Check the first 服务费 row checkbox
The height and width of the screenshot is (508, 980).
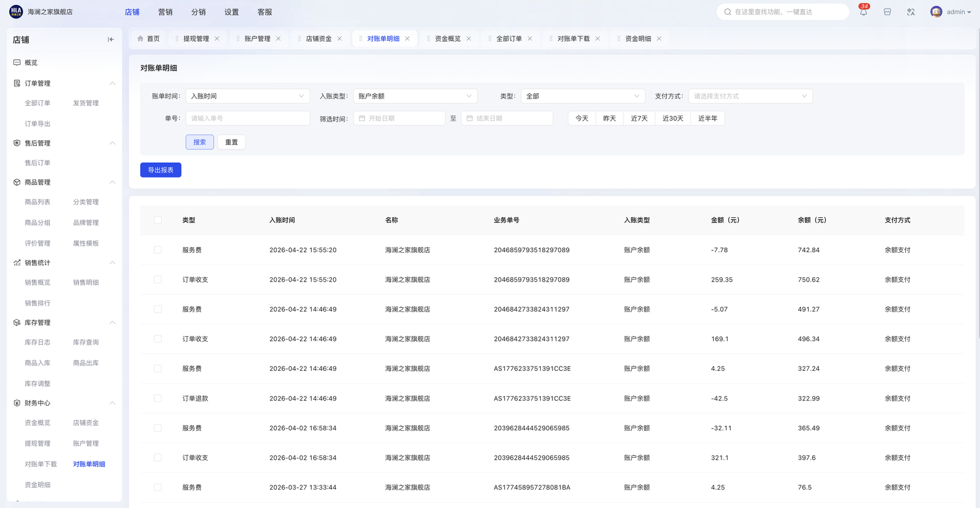158,250
